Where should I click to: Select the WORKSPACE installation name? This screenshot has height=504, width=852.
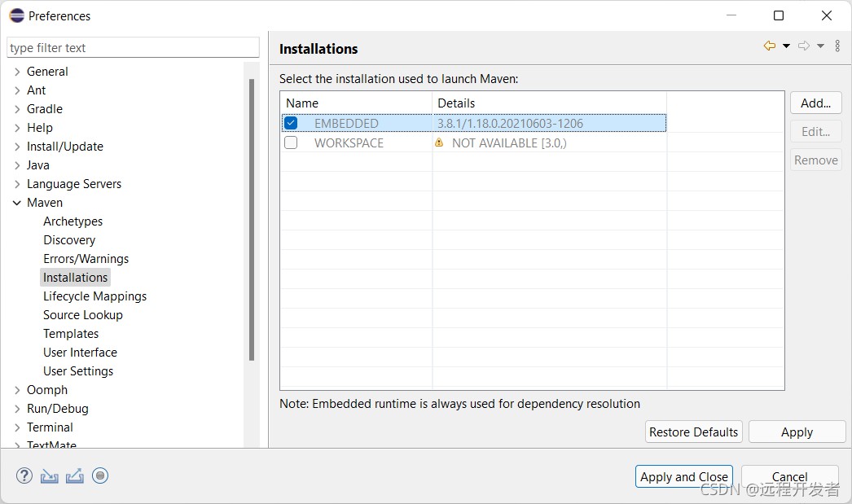tap(349, 142)
